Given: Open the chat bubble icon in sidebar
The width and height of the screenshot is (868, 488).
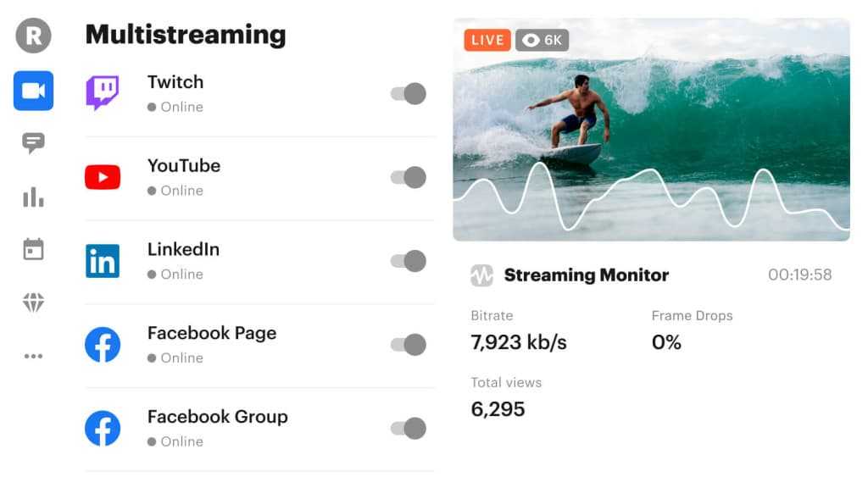Looking at the screenshot, I should pyautogui.click(x=33, y=143).
